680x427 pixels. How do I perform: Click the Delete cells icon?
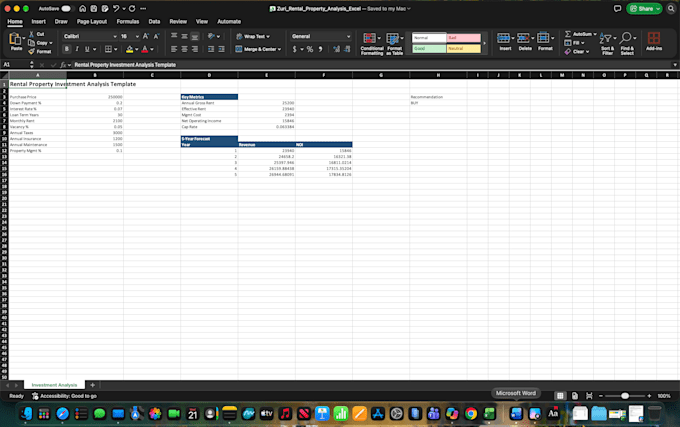pyautogui.click(x=523, y=38)
